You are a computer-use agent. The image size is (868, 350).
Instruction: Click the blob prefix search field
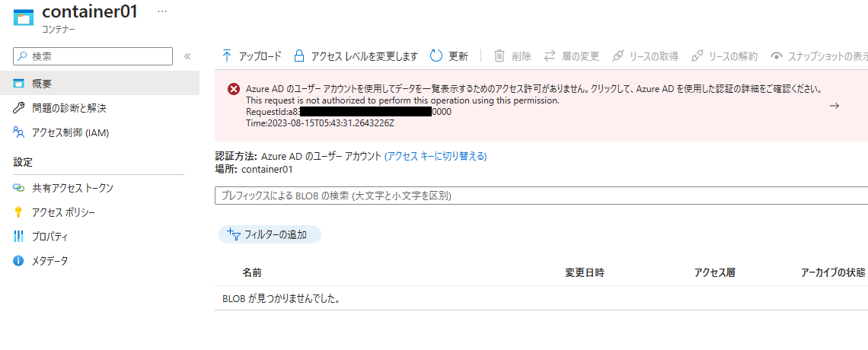pos(533,196)
